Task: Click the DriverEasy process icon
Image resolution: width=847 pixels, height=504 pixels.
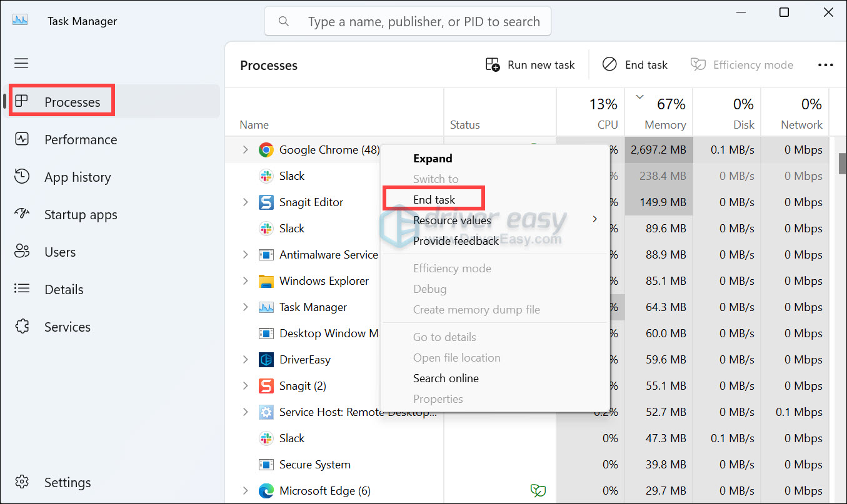Action: (266, 360)
